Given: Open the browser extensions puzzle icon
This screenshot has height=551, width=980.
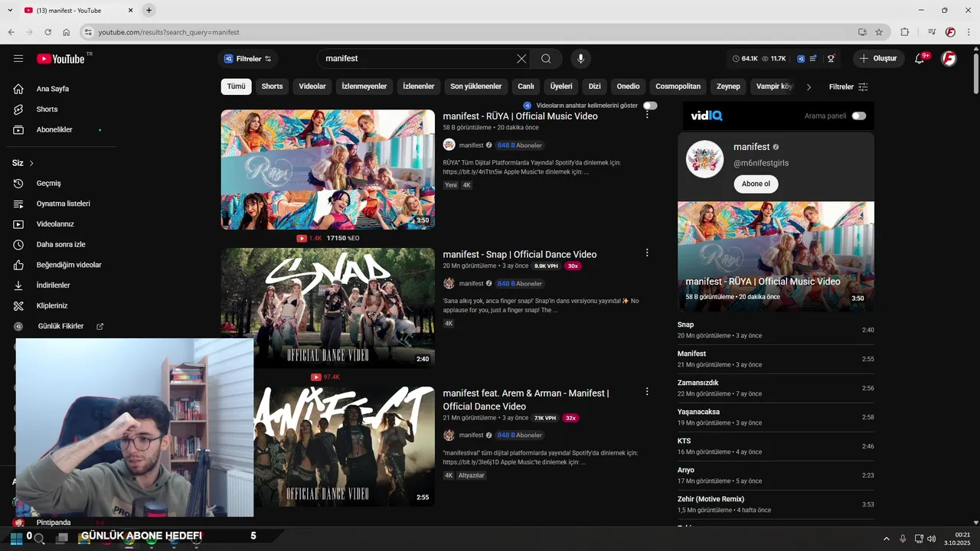Looking at the screenshot, I should [x=905, y=32].
